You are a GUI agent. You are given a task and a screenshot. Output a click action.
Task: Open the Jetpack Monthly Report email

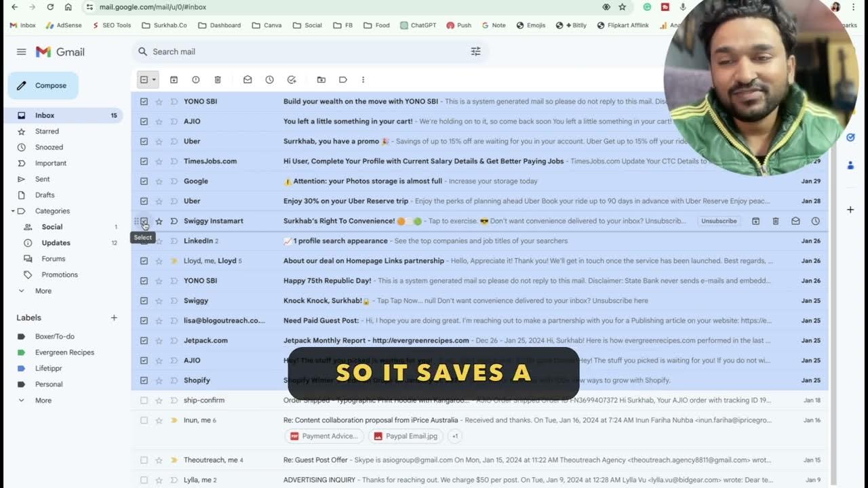pyautogui.click(x=479, y=340)
